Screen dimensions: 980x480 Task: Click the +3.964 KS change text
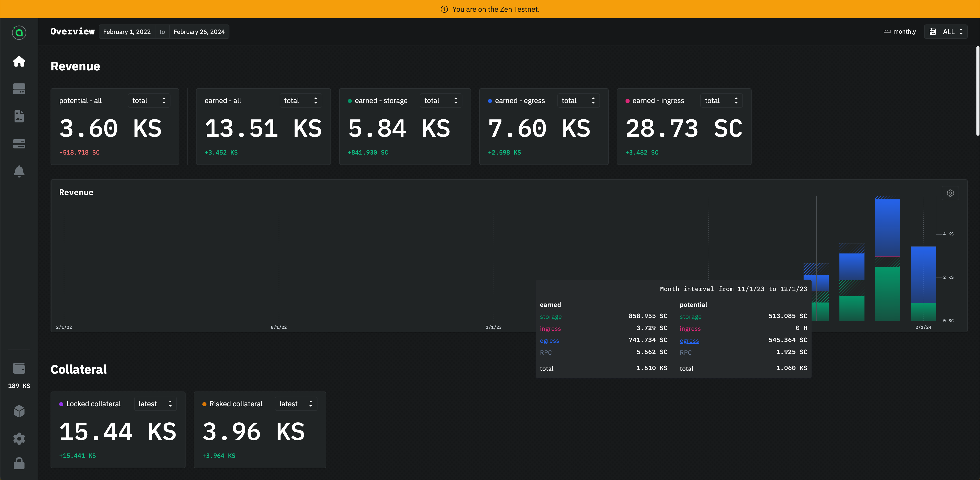coord(219,456)
